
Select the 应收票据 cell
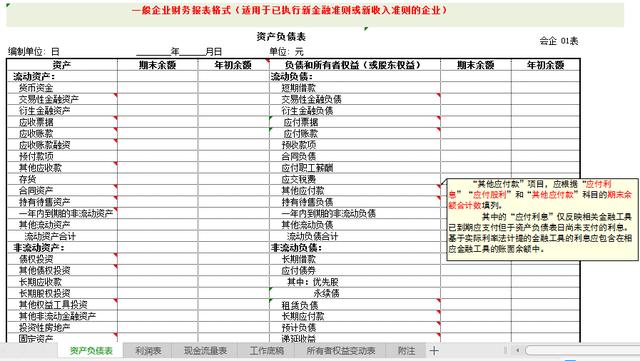[62, 122]
